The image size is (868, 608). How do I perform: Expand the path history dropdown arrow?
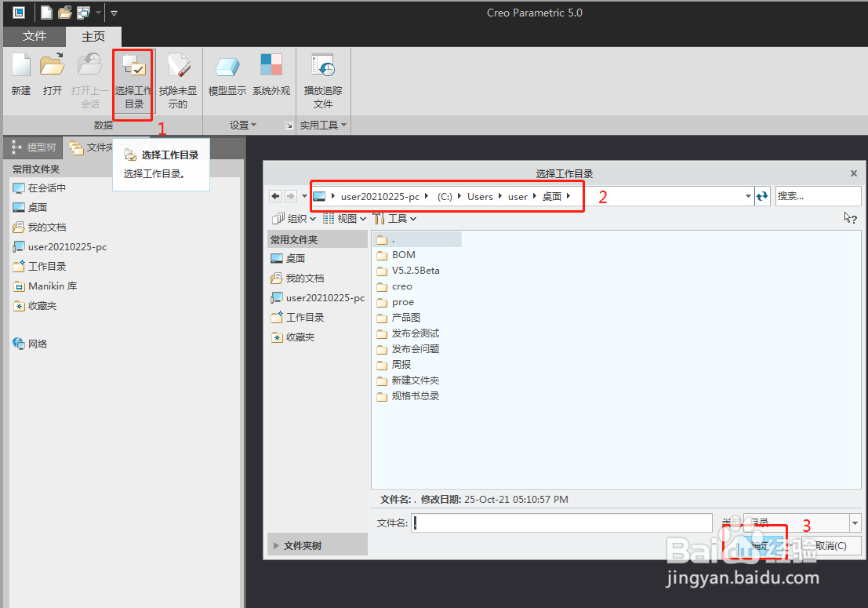(748, 196)
